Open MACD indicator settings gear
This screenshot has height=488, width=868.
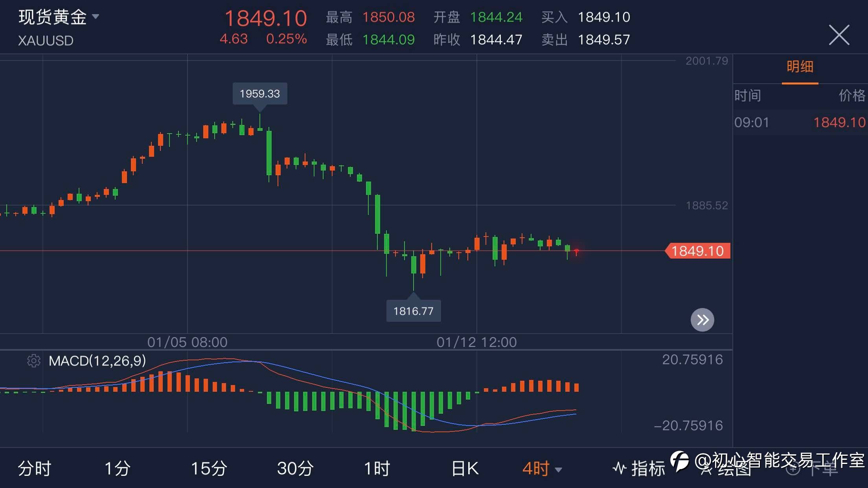[34, 361]
